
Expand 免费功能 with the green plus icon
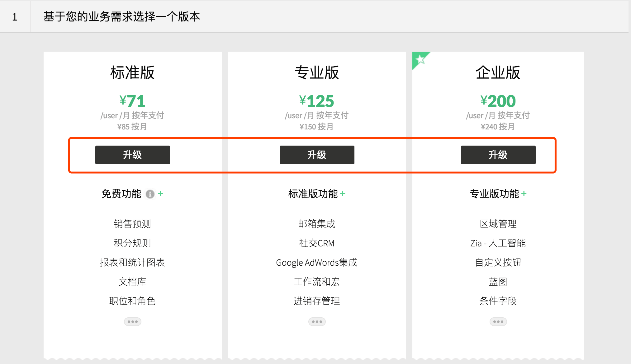161,194
